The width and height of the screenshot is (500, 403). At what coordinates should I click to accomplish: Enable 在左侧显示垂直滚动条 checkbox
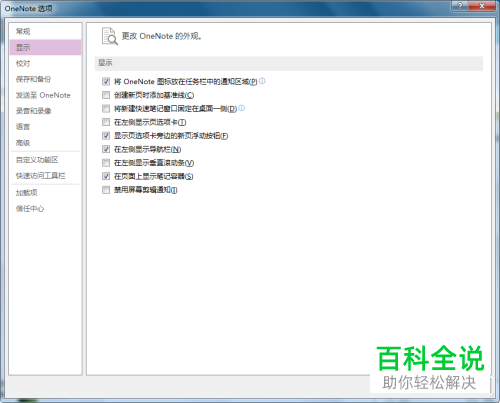point(106,163)
